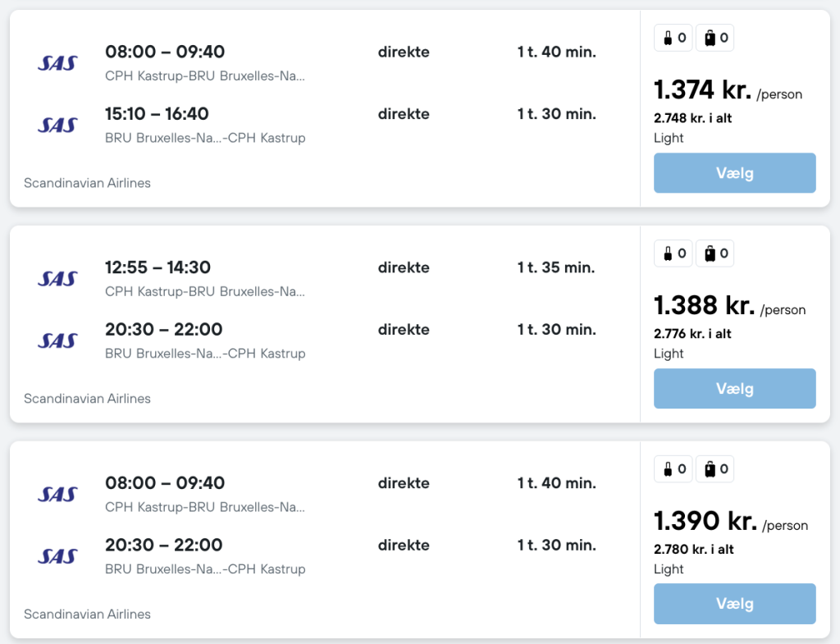The height and width of the screenshot is (644, 840).
Task: Click the 2.776 kr. i alt total
Action: [x=692, y=334]
